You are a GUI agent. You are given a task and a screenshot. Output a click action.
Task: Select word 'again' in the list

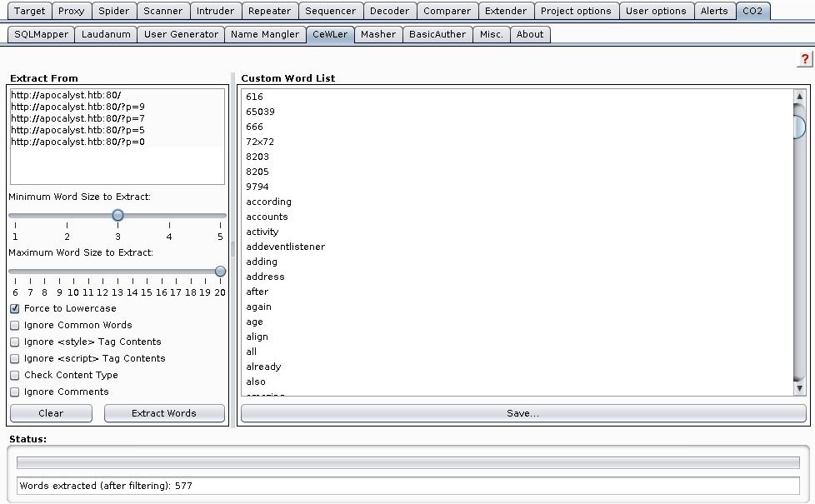pyautogui.click(x=259, y=307)
